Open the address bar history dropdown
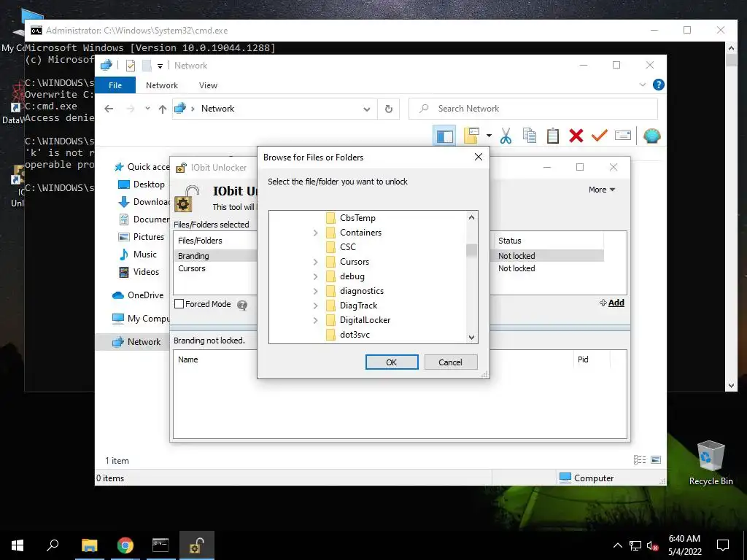 [367, 109]
